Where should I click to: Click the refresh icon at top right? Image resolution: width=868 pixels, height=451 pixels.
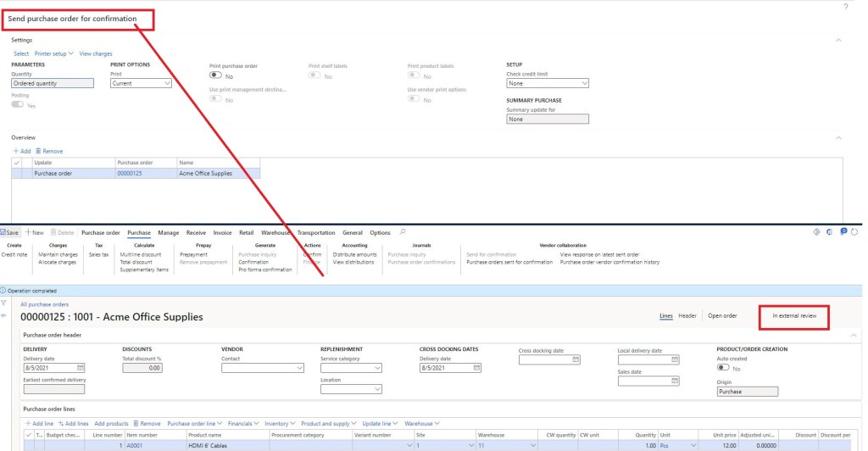click(x=854, y=231)
